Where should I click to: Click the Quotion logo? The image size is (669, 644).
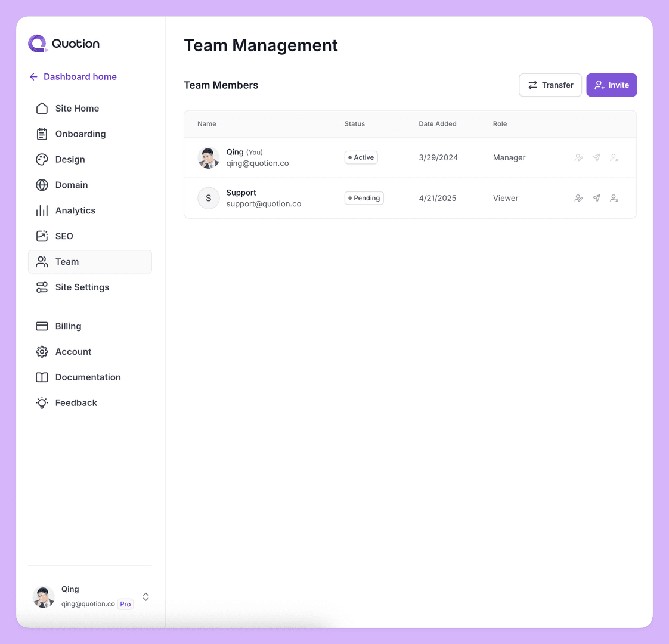click(x=63, y=43)
